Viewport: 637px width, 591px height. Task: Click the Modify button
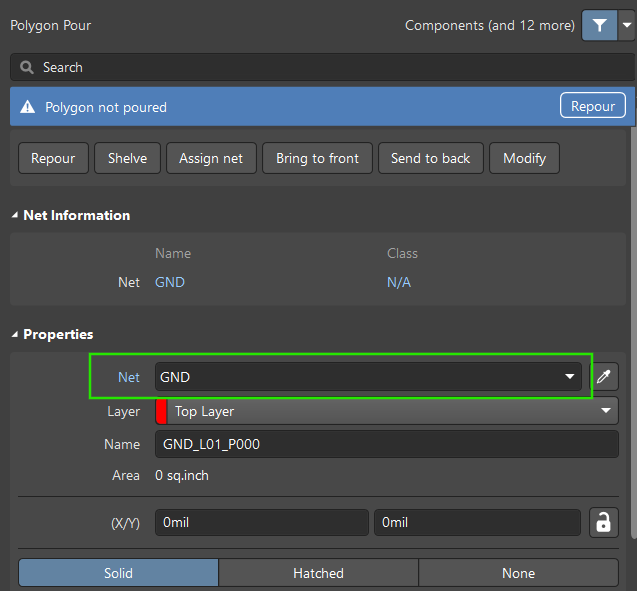[524, 158]
